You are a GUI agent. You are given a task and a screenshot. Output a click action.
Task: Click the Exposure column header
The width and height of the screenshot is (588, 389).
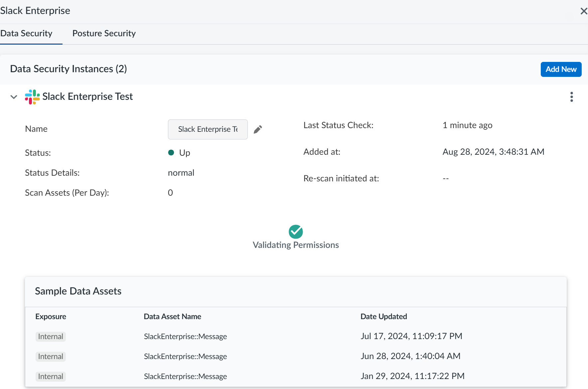click(x=51, y=316)
